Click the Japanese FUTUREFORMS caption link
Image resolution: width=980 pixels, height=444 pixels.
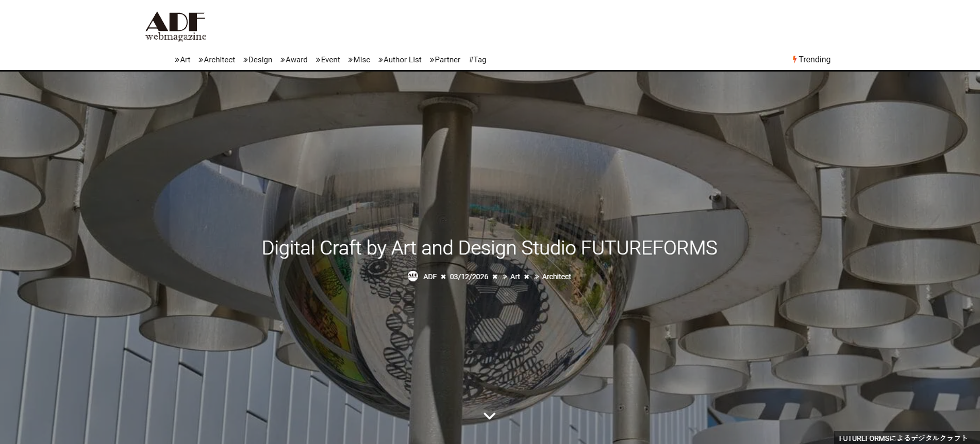click(903, 438)
